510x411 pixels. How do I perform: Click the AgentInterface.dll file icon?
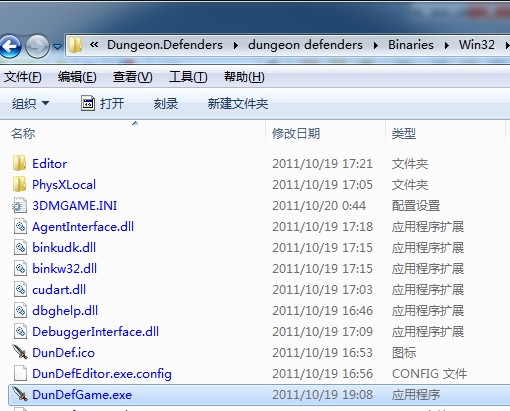click(x=20, y=227)
